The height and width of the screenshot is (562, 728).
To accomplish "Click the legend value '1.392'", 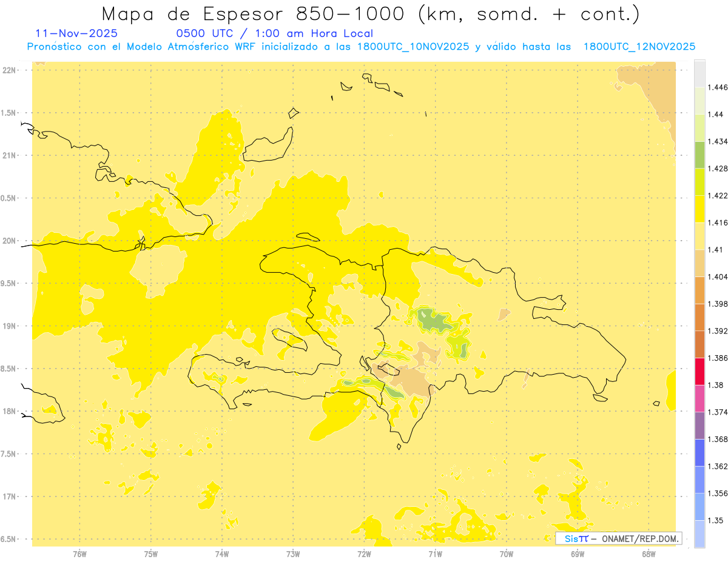I will (718, 331).
